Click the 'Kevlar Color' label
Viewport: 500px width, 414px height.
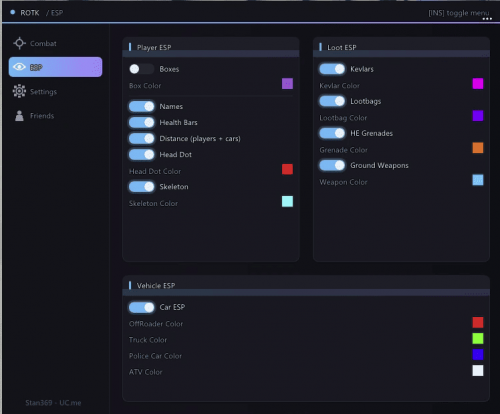[x=339, y=86]
